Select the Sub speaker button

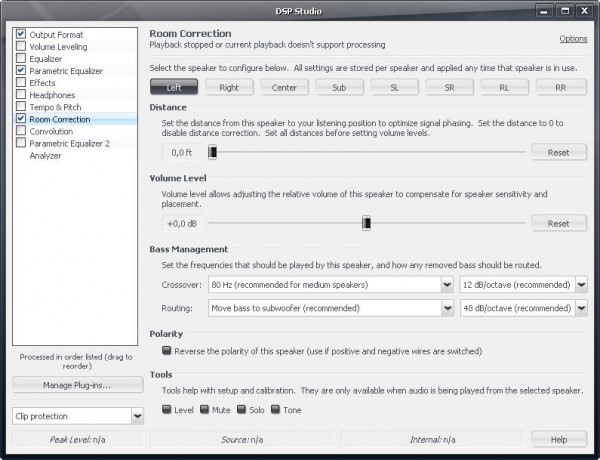point(339,87)
